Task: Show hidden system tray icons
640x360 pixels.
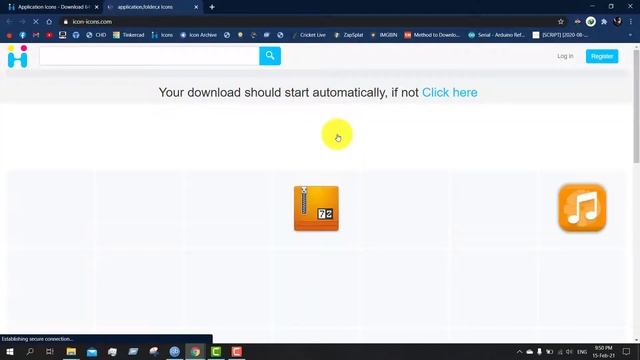Action: click(x=519, y=351)
